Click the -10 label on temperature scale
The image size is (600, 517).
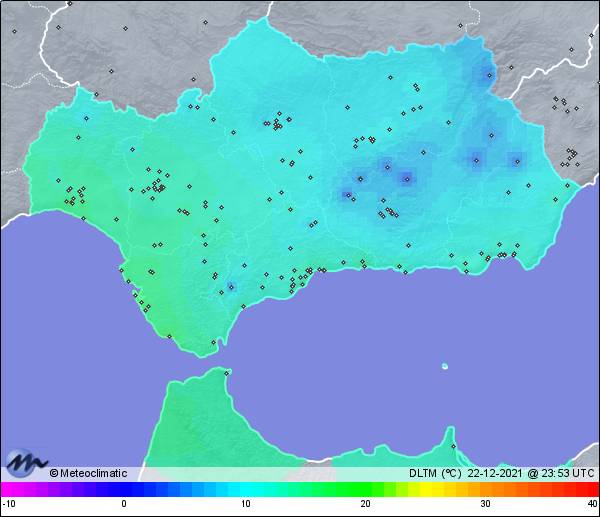(9, 504)
